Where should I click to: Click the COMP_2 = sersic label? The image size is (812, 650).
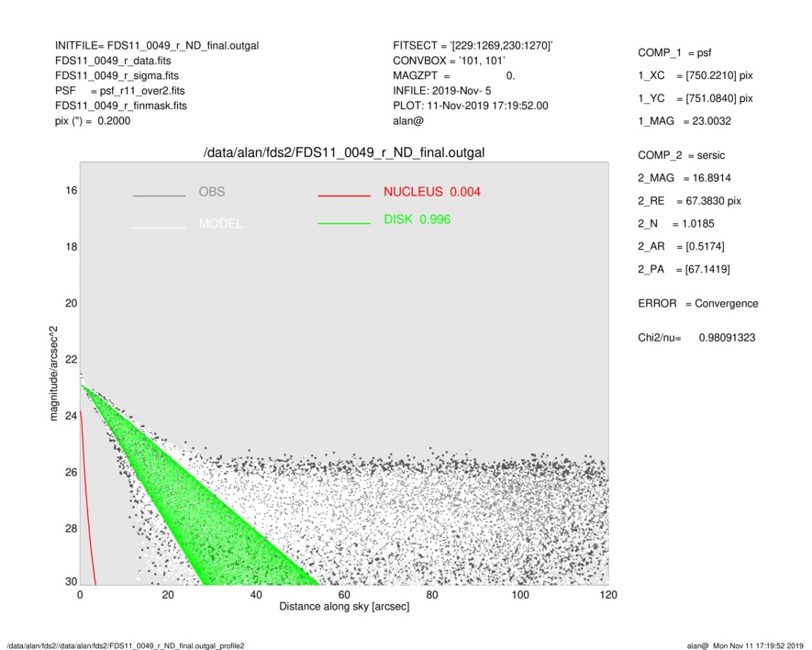tap(681, 155)
